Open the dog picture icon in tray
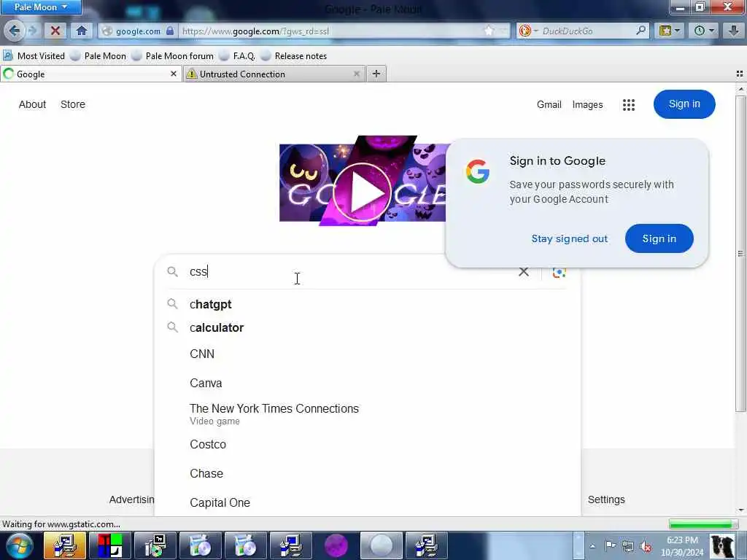This screenshot has width=747, height=560. pos(722,546)
